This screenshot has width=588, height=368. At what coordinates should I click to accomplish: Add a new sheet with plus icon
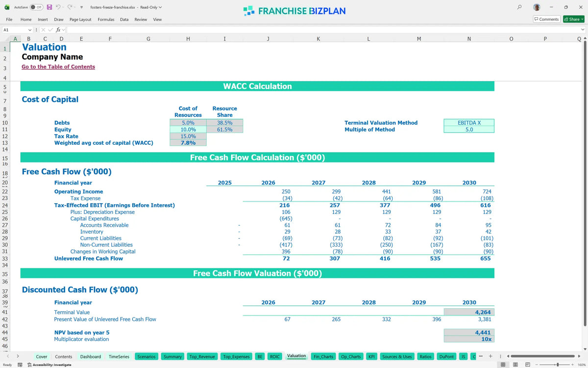point(490,356)
